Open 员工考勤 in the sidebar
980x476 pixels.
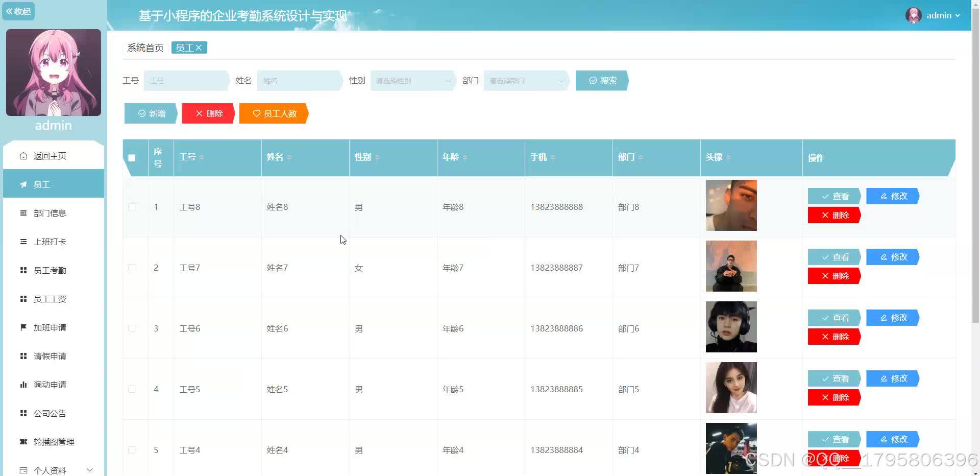(x=54, y=270)
